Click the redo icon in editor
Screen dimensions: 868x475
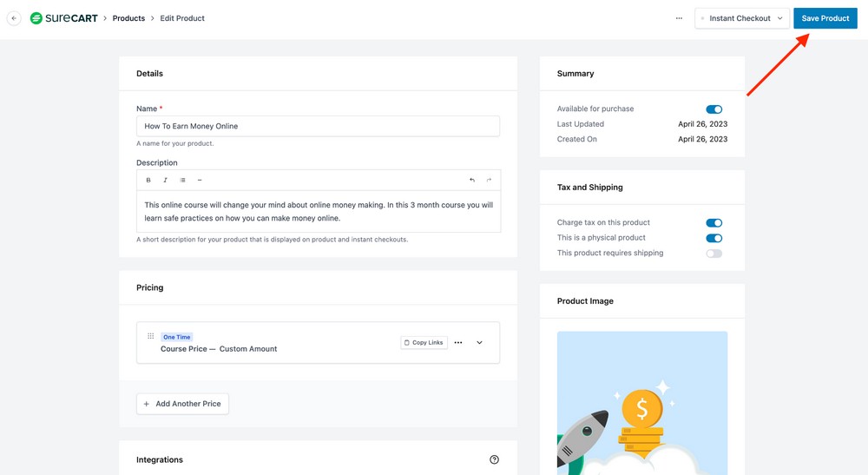pyautogui.click(x=489, y=181)
